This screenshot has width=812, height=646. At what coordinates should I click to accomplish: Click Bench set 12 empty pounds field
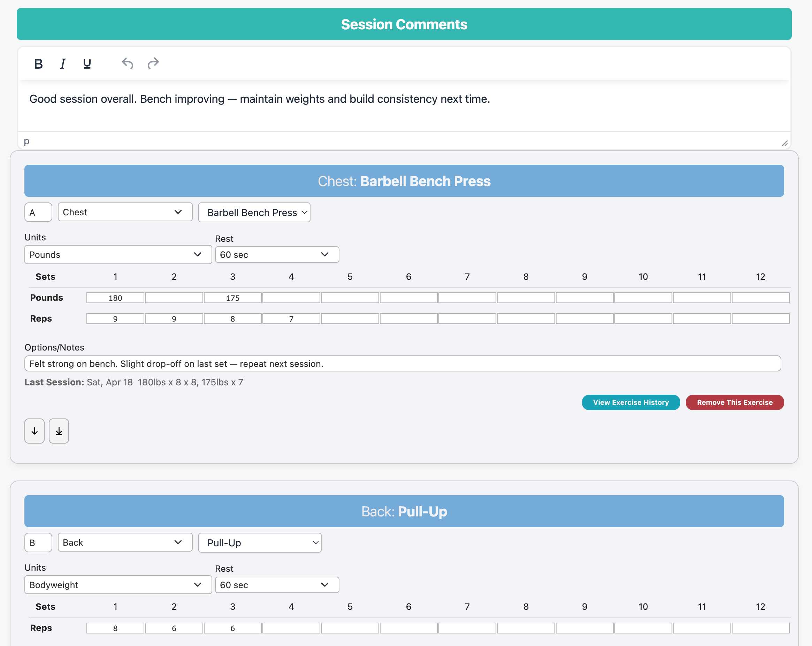[760, 298]
